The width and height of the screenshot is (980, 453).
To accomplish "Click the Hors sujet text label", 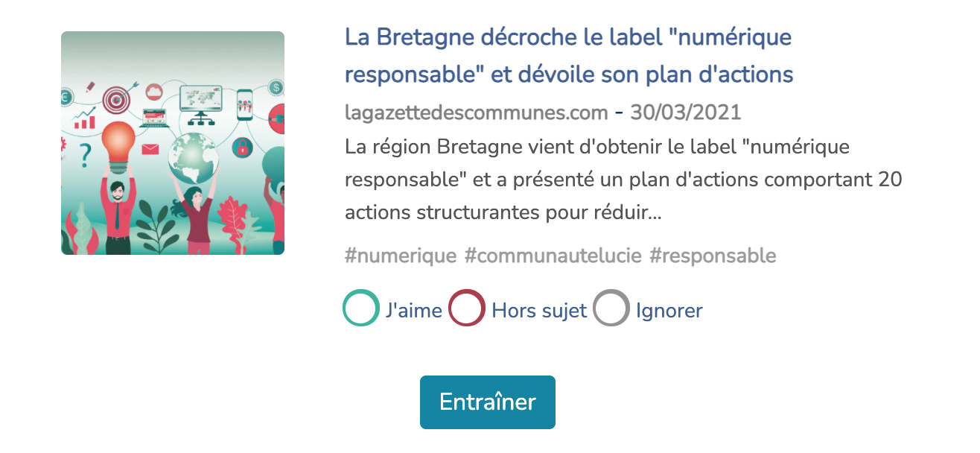I will [x=539, y=310].
